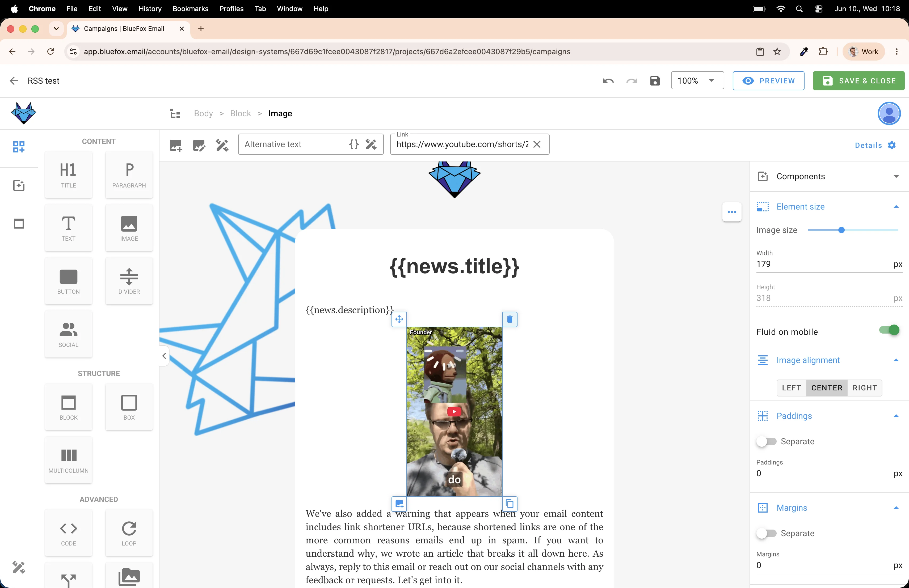The height and width of the screenshot is (588, 909).
Task: Add the Divider content element
Action: pos(129,281)
